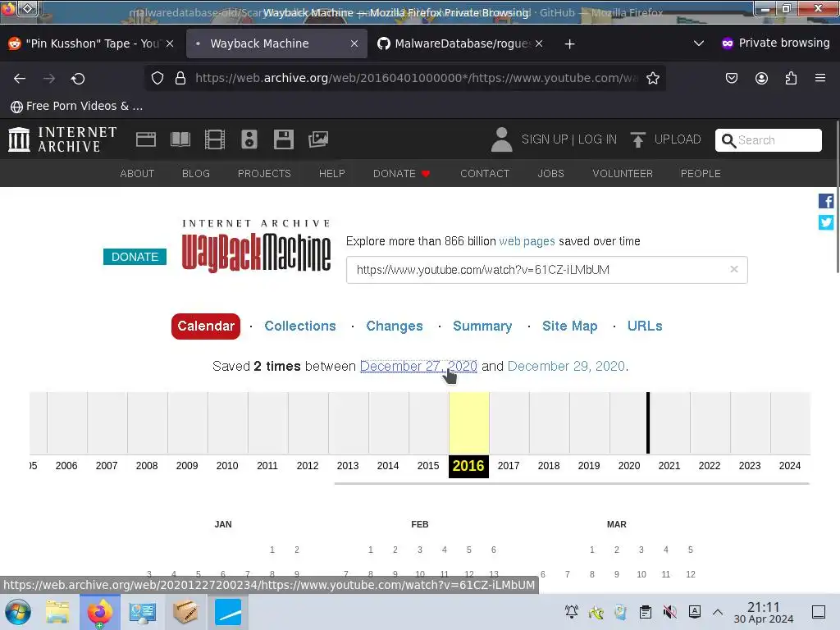Screen dimensions: 840x630
Task: Clear the Wayback URL search field
Action: click(734, 269)
